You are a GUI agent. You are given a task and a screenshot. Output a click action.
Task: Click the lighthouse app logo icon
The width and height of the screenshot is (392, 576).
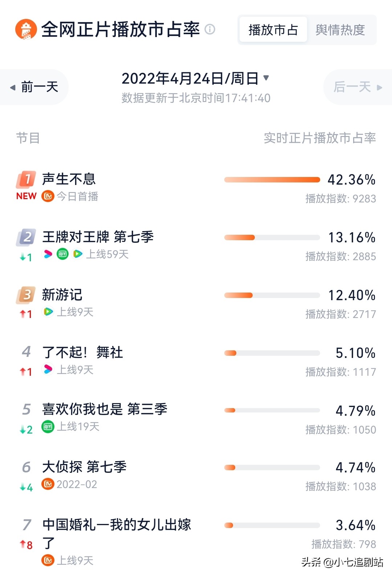pyautogui.click(x=26, y=29)
